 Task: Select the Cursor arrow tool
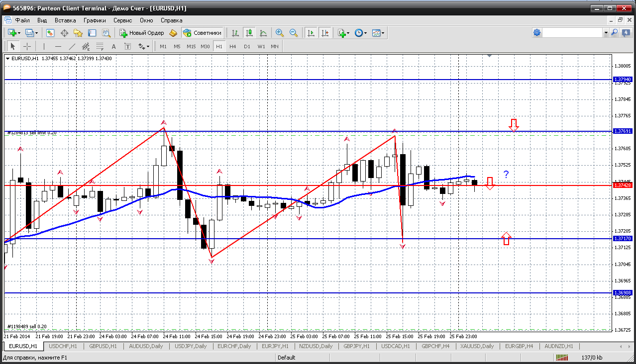pos(13,46)
